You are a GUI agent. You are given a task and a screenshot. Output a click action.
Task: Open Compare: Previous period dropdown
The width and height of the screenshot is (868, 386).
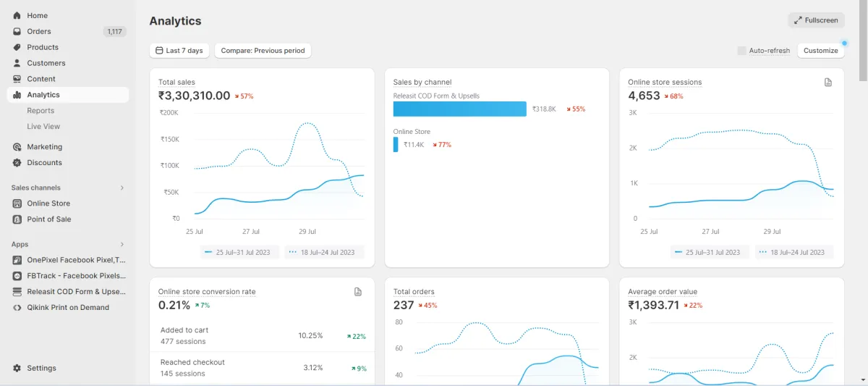(x=263, y=51)
